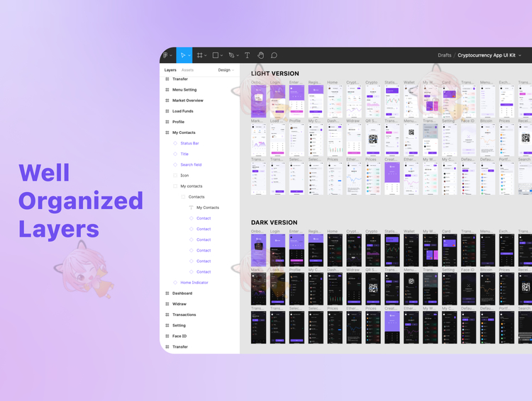Click frame icon beside Widraw layer
532x401 pixels.
coord(167,304)
